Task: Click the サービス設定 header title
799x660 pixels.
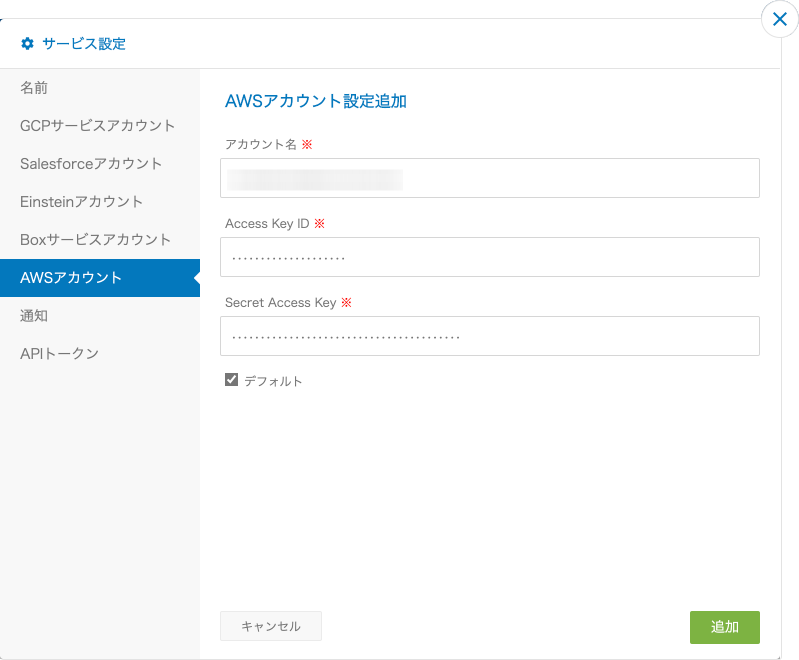Action: (x=84, y=44)
